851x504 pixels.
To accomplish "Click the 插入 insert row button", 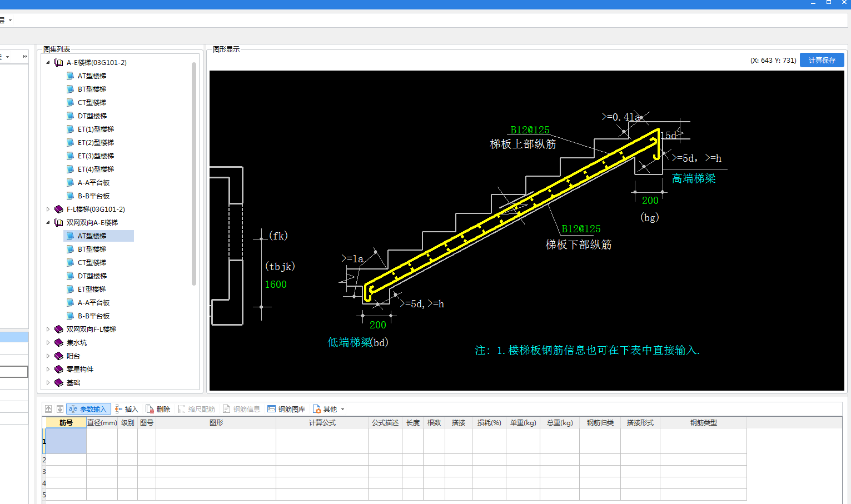I will 126,409.
